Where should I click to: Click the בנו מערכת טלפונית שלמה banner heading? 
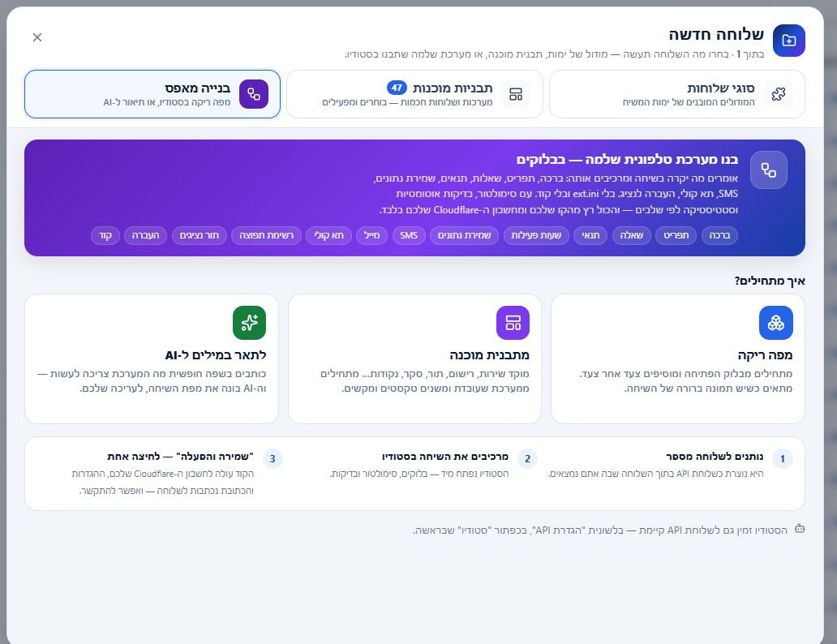click(627, 160)
